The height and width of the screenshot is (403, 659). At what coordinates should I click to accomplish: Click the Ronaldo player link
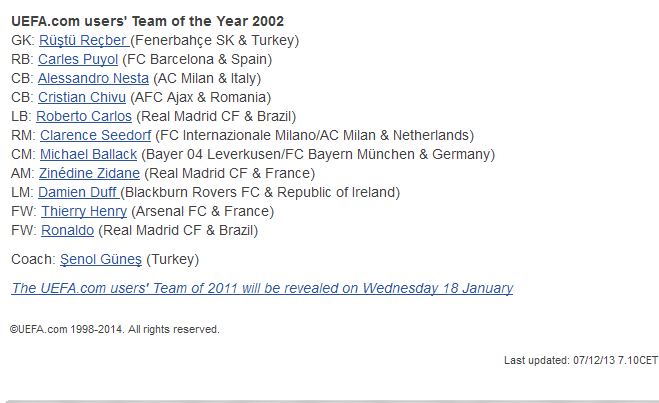click(x=67, y=230)
